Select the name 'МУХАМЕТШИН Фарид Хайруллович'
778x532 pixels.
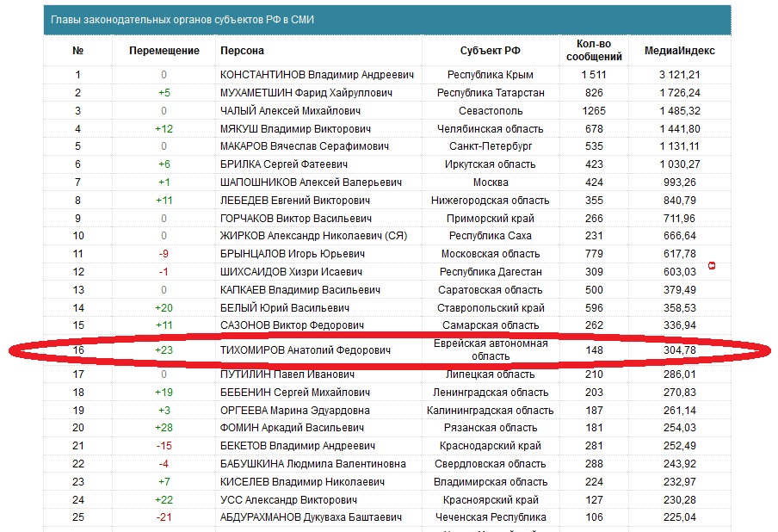306,93
